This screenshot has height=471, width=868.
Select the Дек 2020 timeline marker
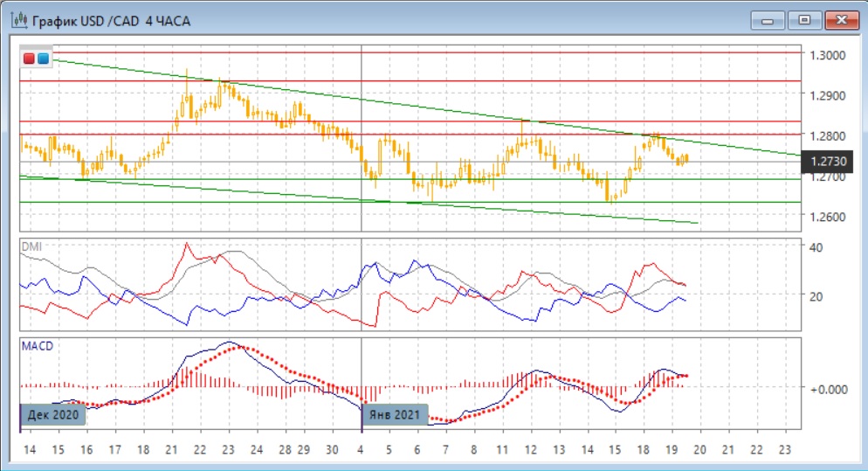[54, 413]
